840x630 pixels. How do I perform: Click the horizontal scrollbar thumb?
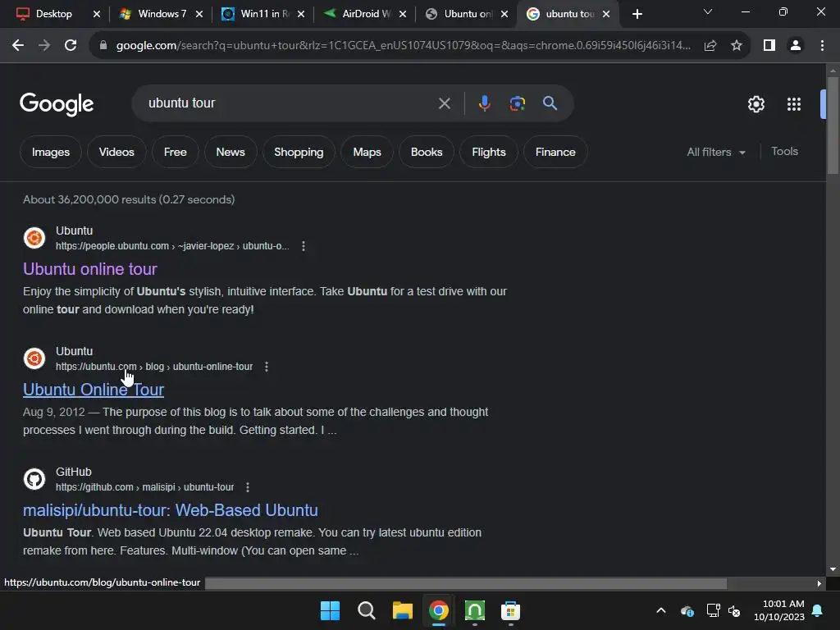(x=466, y=583)
